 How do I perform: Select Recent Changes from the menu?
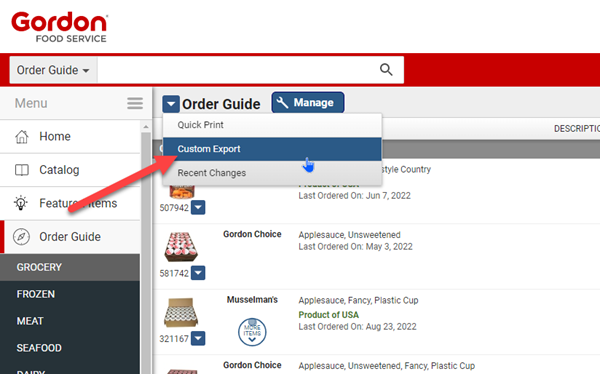point(272,173)
